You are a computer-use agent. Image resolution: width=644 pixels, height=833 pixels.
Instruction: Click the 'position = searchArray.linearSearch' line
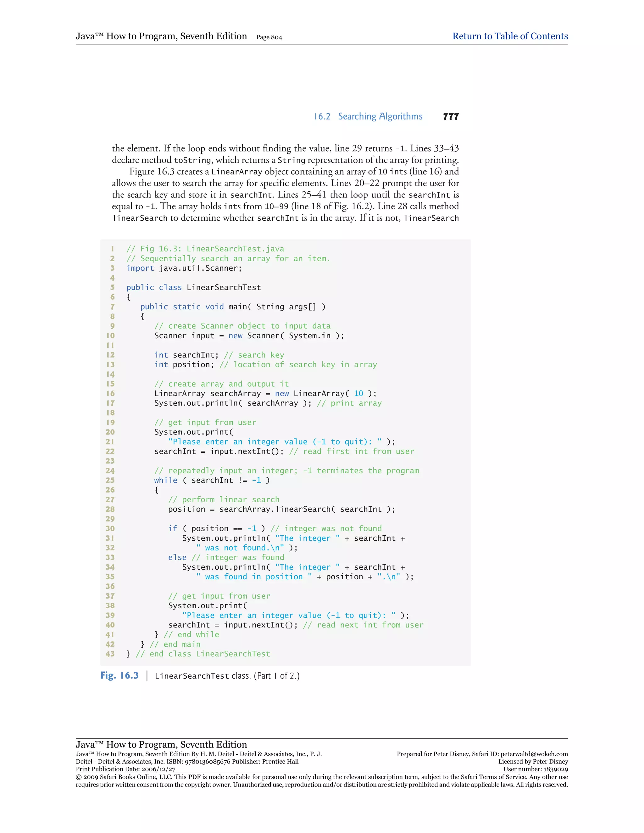(x=281, y=509)
